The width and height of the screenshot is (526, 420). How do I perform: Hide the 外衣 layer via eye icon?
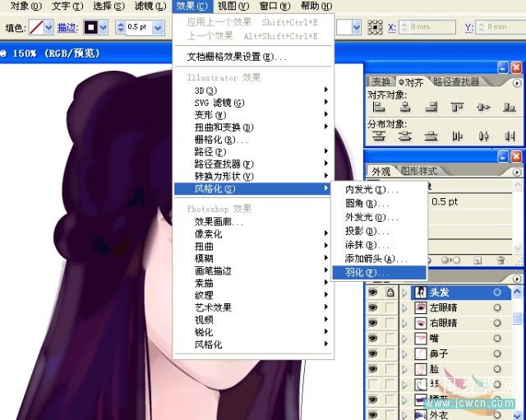(373, 415)
